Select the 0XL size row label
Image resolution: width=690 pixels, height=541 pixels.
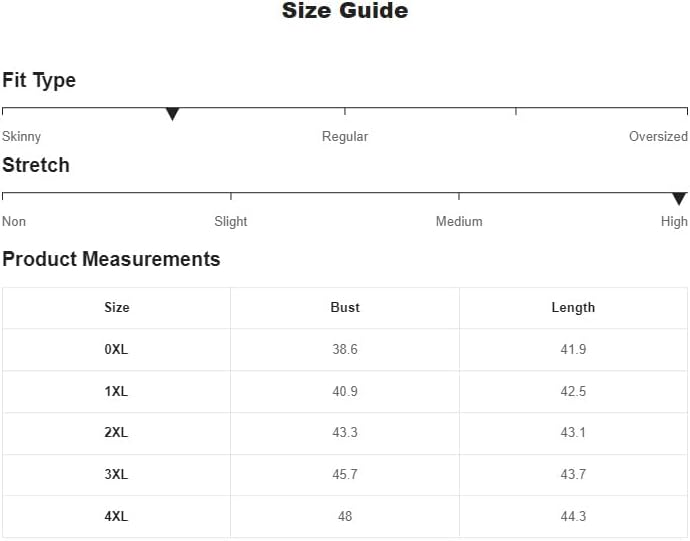coord(117,349)
